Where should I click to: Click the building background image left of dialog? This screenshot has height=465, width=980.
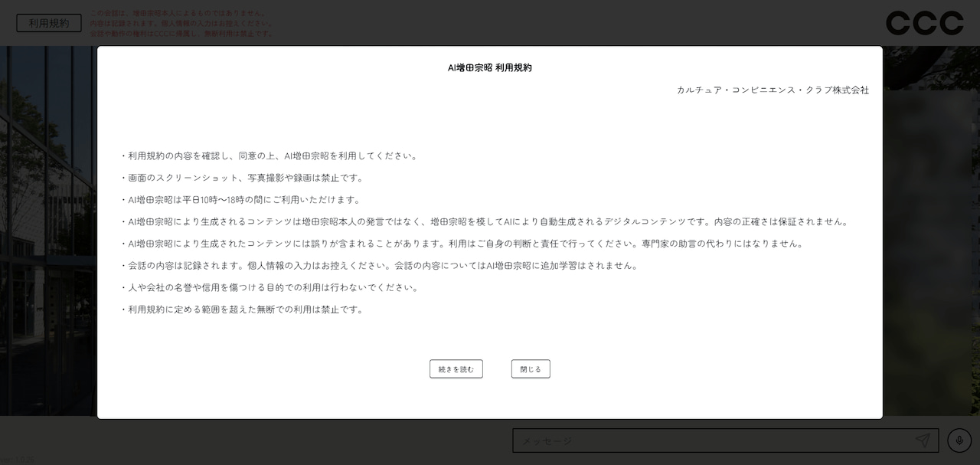pyautogui.click(x=47, y=230)
